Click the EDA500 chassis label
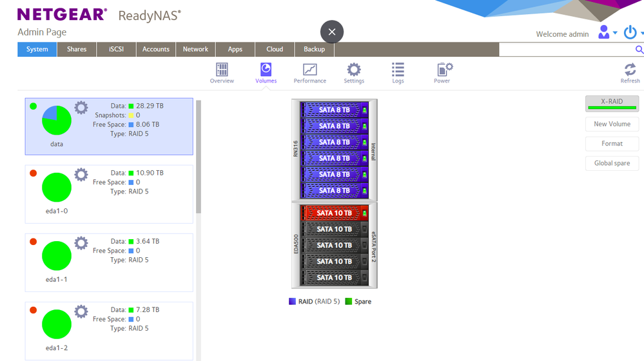 pyautogui.click(x=296, y=244)
